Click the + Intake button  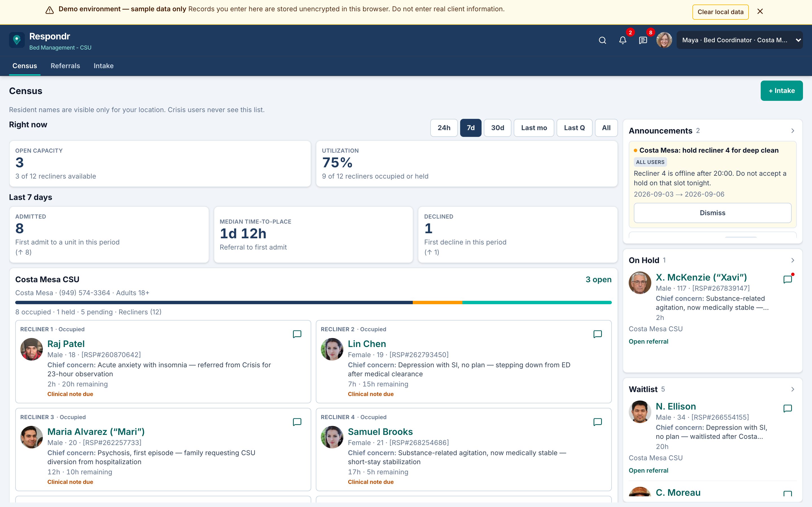(782, 90)
